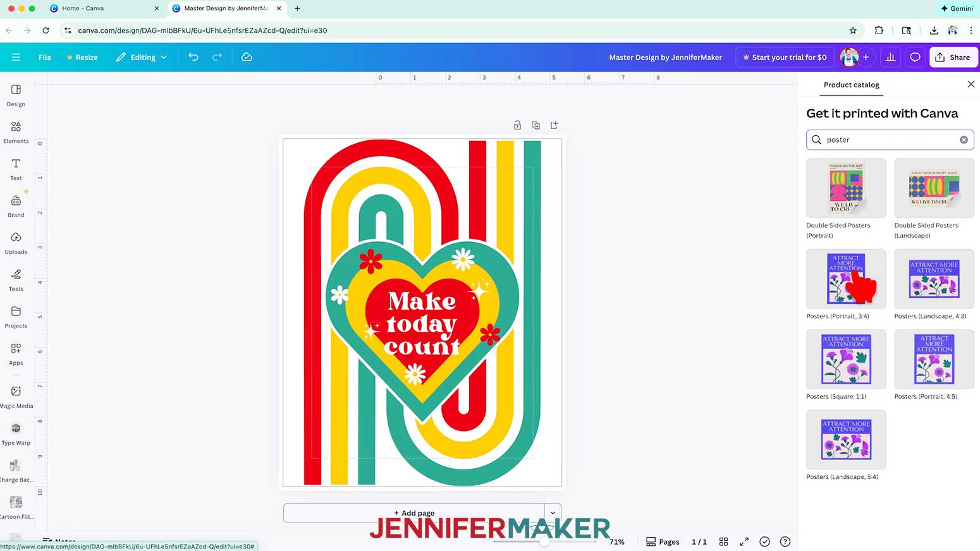Open the Brand panel
980x551 pixels.
pos(16,206)
